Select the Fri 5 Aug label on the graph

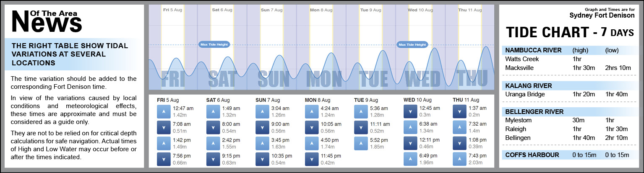pyautogui.click(x=172, y=10)
